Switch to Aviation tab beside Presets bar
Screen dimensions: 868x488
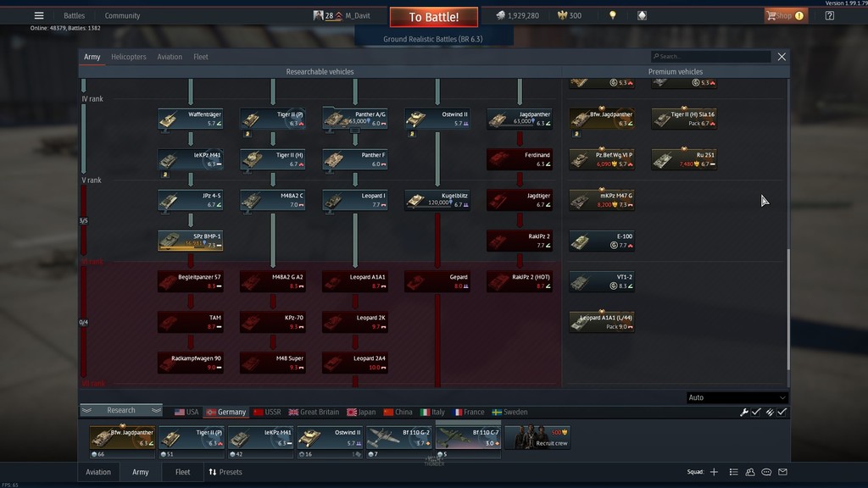click(x=98, y=472)
